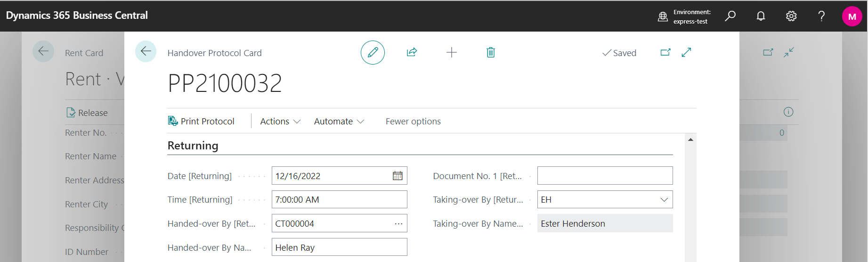This screenshot has height=262, width=868.
Task: Click scrollbar up arrow in card
Action: 690,140
